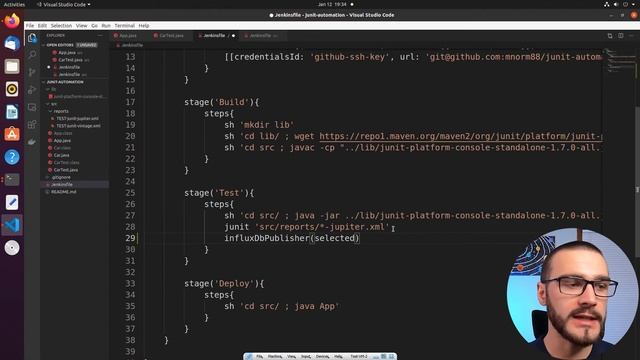Open Text Editor from the dock
The image size is (640, 360).
[12, 202]
